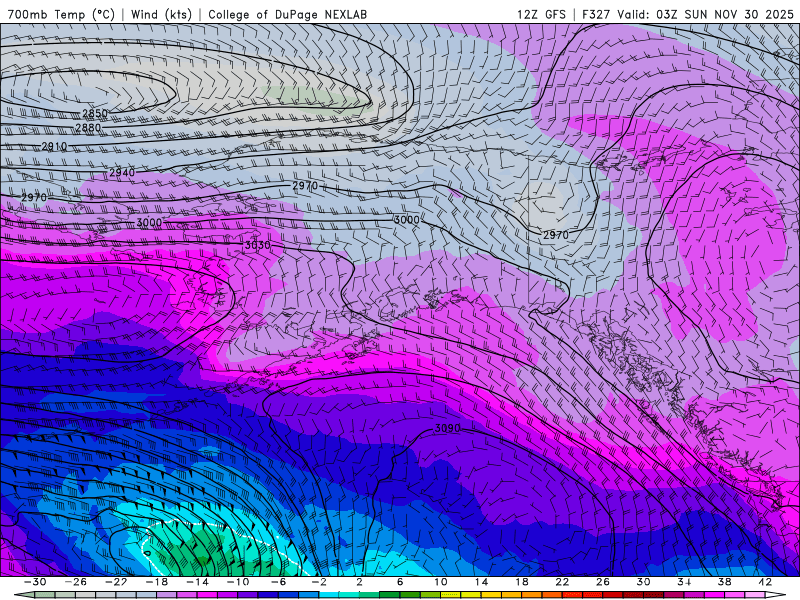Select the "College of DuPage NEXLAB" text
Image resolution: width=800 pixels, height=600 pixels.
[x=287, y=14]
